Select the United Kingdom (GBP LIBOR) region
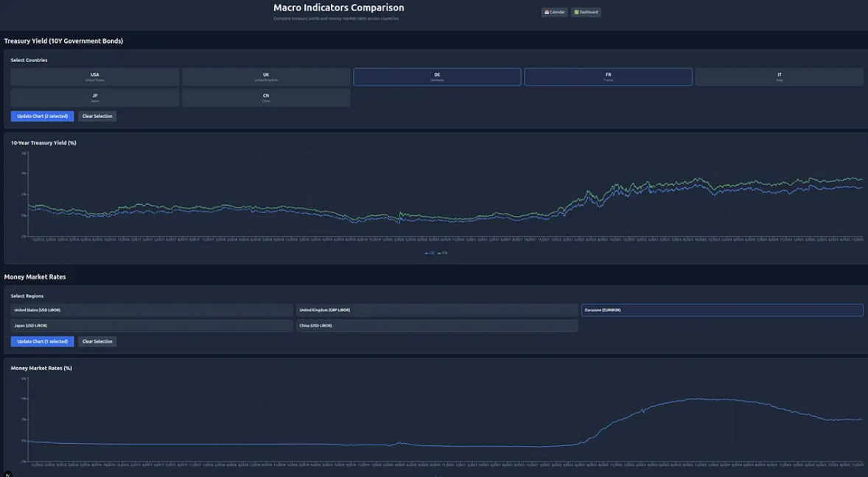The width and height of the screenshot is (868, 477). pos(438,310)
